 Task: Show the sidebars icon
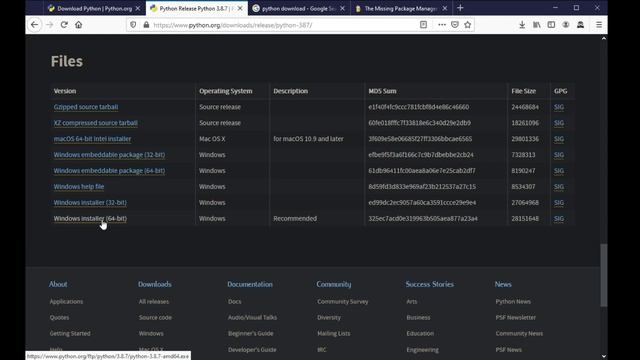[x=551, y=25]
